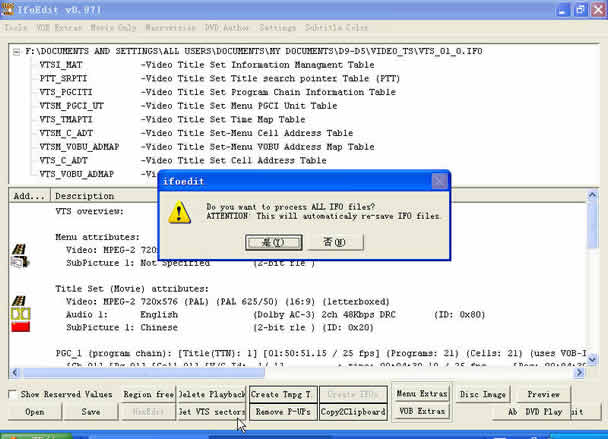Click the Open button

click(x=35, y=412)
